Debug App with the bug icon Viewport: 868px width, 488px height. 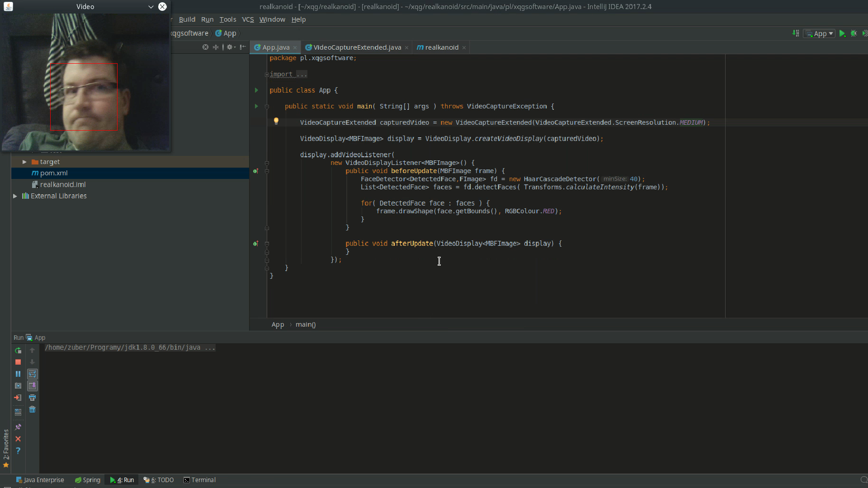(854, 33)
